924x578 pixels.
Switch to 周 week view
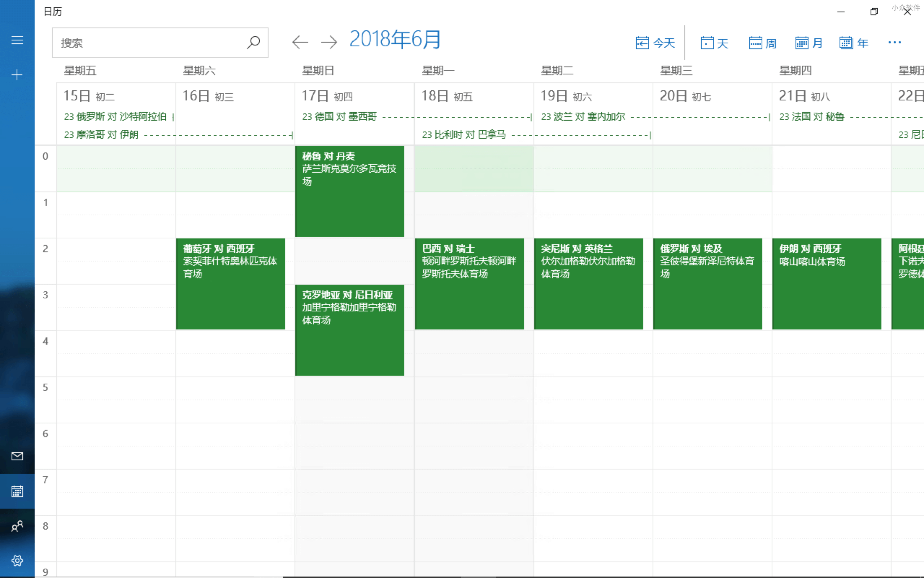(763, 43)
